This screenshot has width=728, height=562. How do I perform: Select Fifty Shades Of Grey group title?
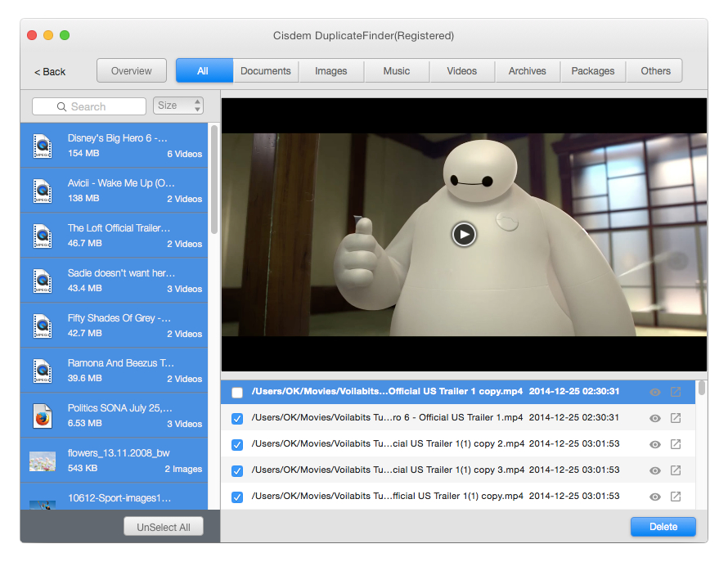coord(119,318)
